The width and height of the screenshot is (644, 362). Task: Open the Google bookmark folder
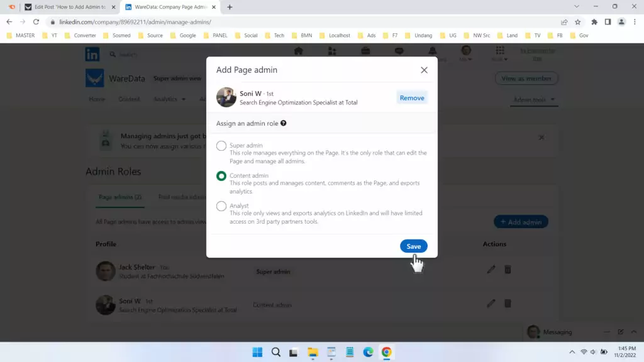pos(183,35)
